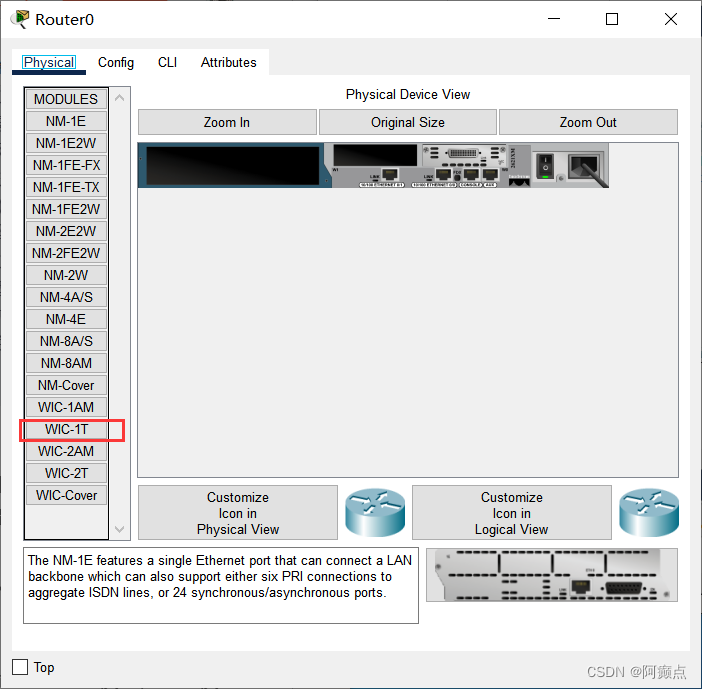Click Customize Icon in Logical View

pos(512,513)
